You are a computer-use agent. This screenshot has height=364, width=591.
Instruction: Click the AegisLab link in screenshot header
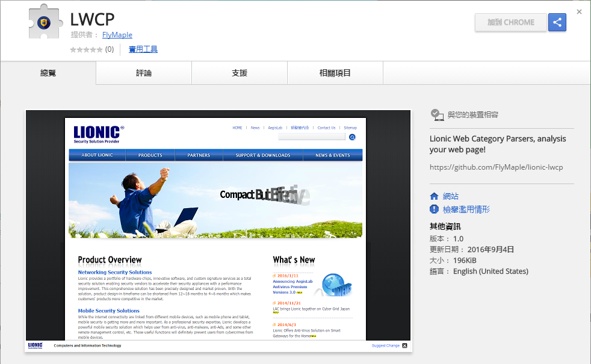(x=275, y=128)
